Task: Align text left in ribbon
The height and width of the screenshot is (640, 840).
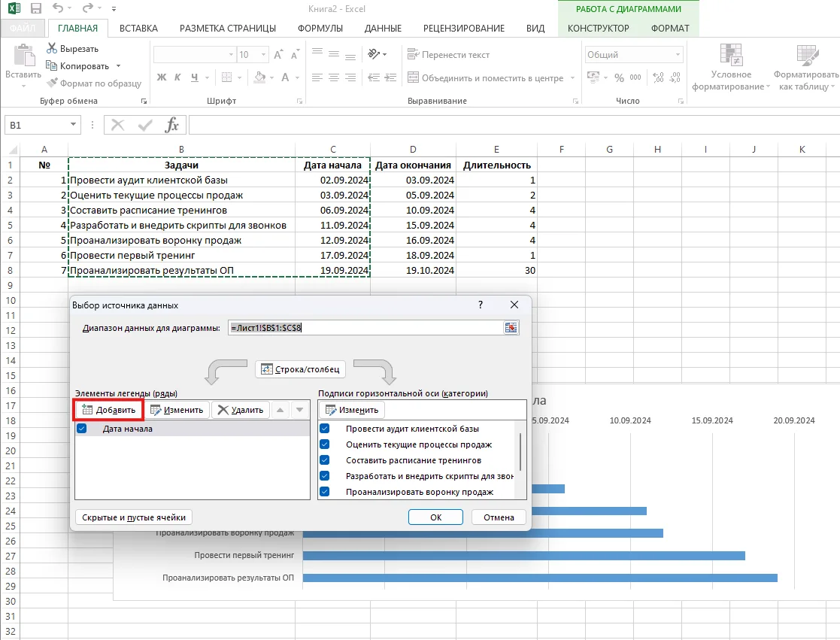Action: pyautogui.click(x=317, y=77)
